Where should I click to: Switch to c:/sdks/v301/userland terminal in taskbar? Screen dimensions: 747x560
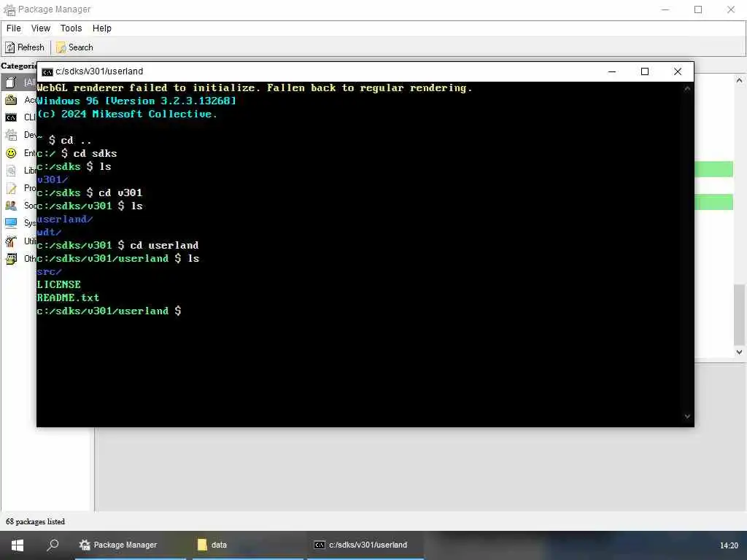[365, 545]
